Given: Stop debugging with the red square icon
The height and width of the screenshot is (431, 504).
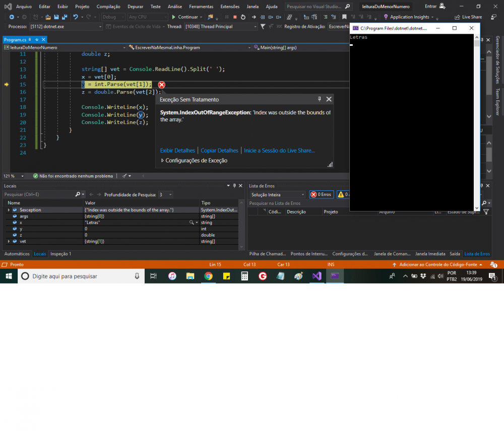Looking at the screenshot, I should tap(234, 17).
